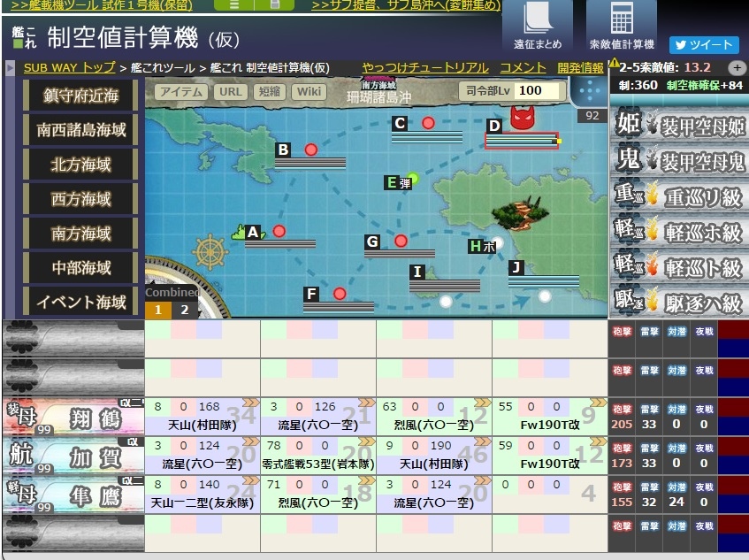Image resolution: width=749 pixels, height=560 pixels.
Task: Open the 索敵値計算機 calculator icon
Action: (x=622, y=25)
